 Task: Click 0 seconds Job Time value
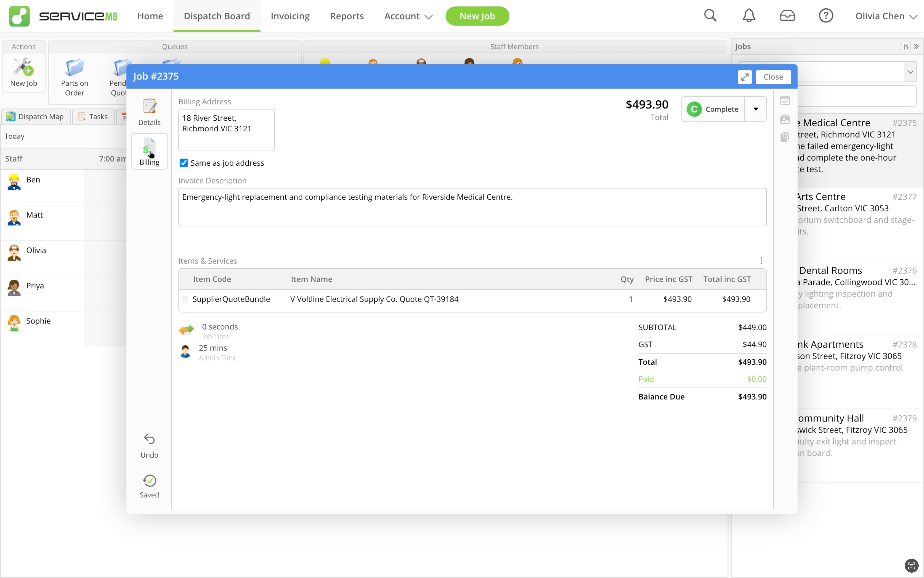(220, 327)
